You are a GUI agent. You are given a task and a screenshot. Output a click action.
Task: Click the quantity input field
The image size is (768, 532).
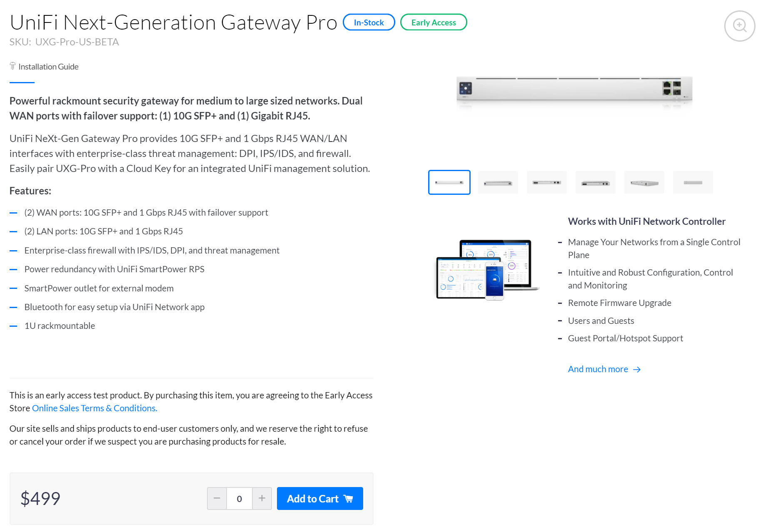[x=239, y=498]
